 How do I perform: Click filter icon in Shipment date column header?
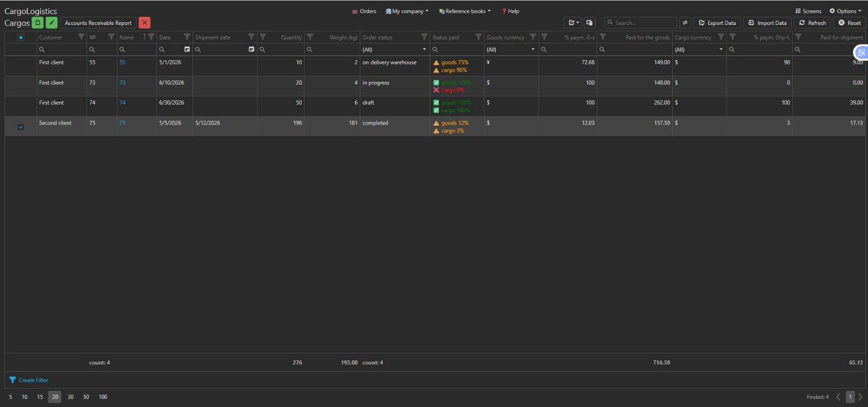point(251,37)
